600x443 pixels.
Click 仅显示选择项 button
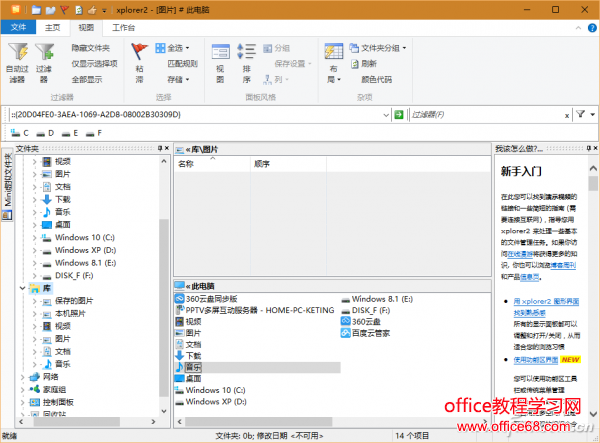pyautogui.click(x=95, y=64)
